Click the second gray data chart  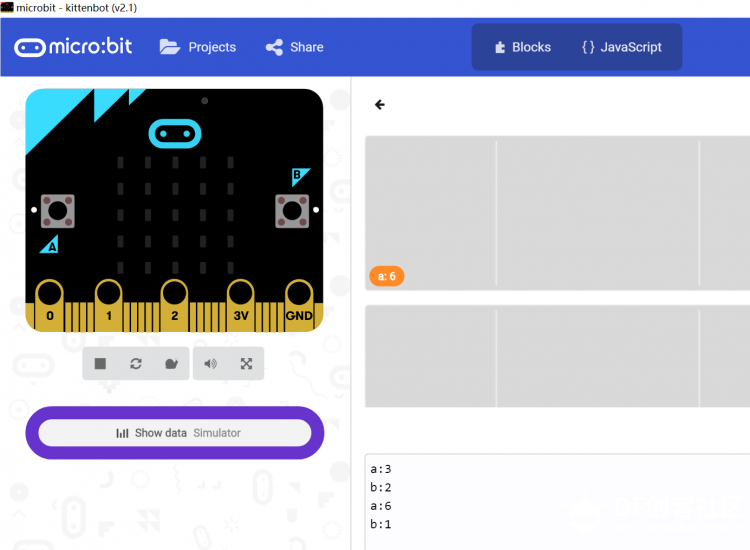click(557, 356)
